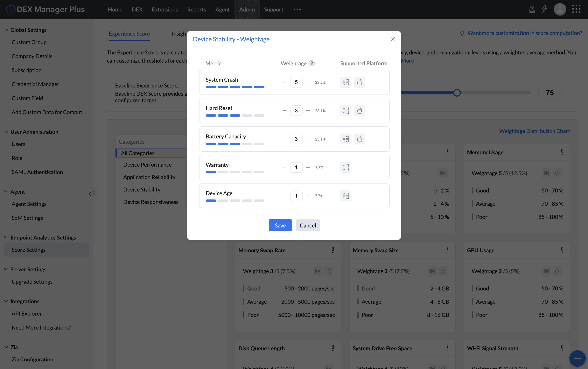Open Memory Swap Size card options menu

pyautogui.click(x=447, y=250)
